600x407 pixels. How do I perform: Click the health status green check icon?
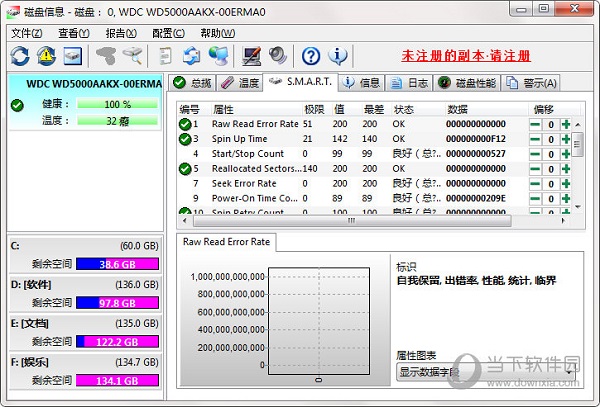[17, 105]
